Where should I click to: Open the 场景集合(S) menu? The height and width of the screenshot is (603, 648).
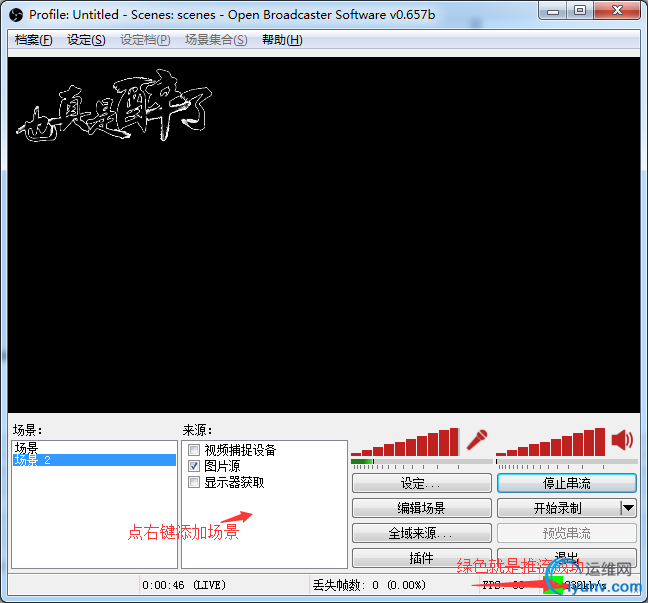pos(216,40)
